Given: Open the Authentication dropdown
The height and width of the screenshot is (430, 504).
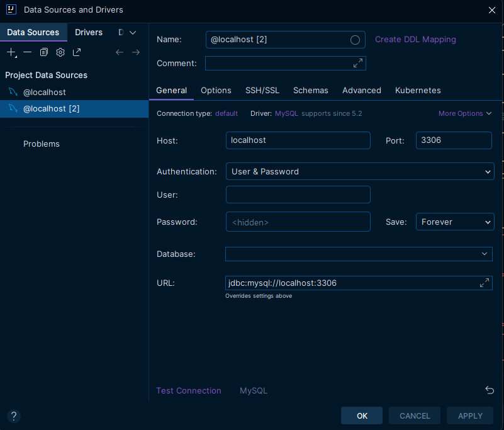Looking at the screenshot, I should click(x=360, y=171).
